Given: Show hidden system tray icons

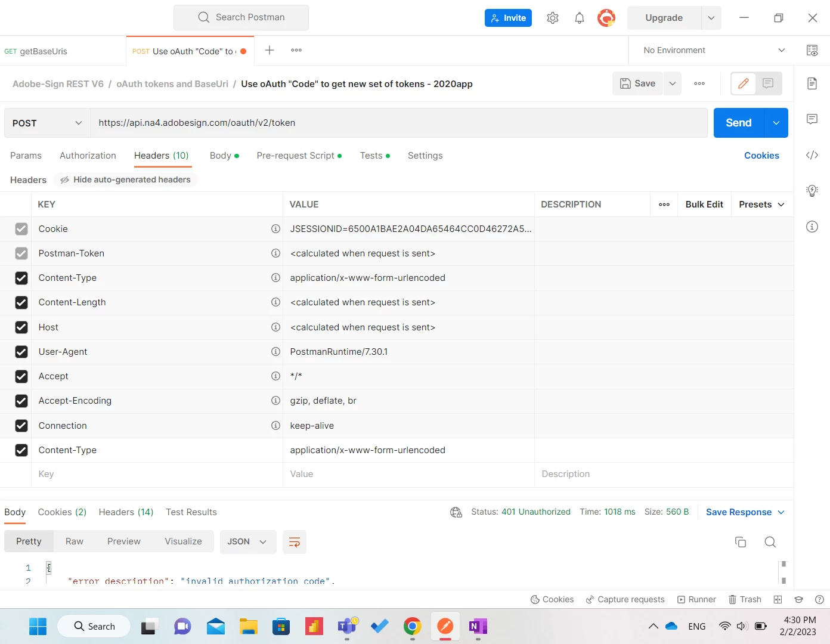Looking at the screenshot, I should pos(654,626).
